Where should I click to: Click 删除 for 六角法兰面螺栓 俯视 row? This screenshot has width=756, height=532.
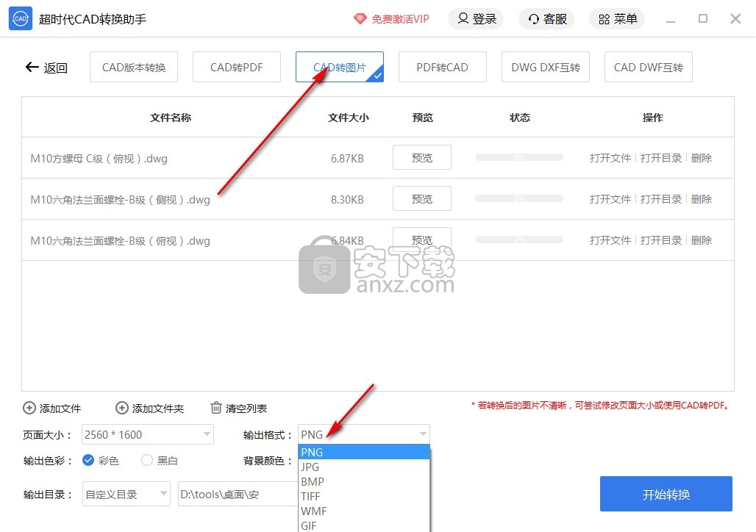tap(702, 240)
